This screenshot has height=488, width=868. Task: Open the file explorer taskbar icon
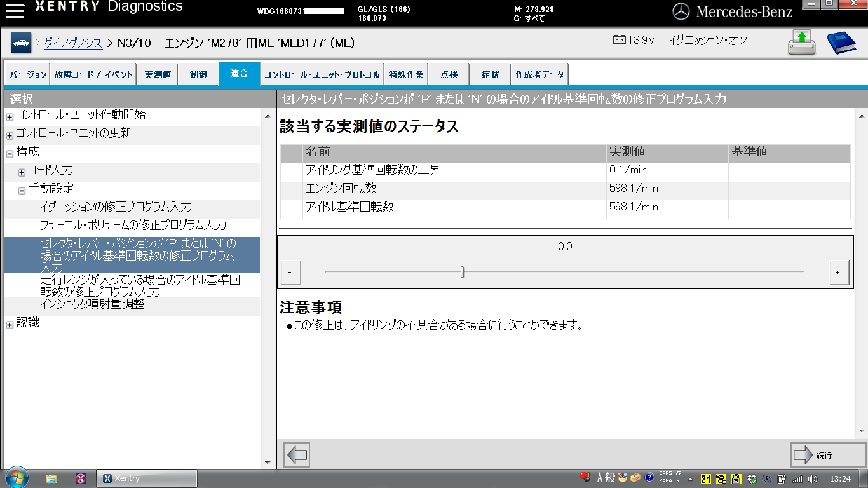pyautogui.click(x=51, y=478)
